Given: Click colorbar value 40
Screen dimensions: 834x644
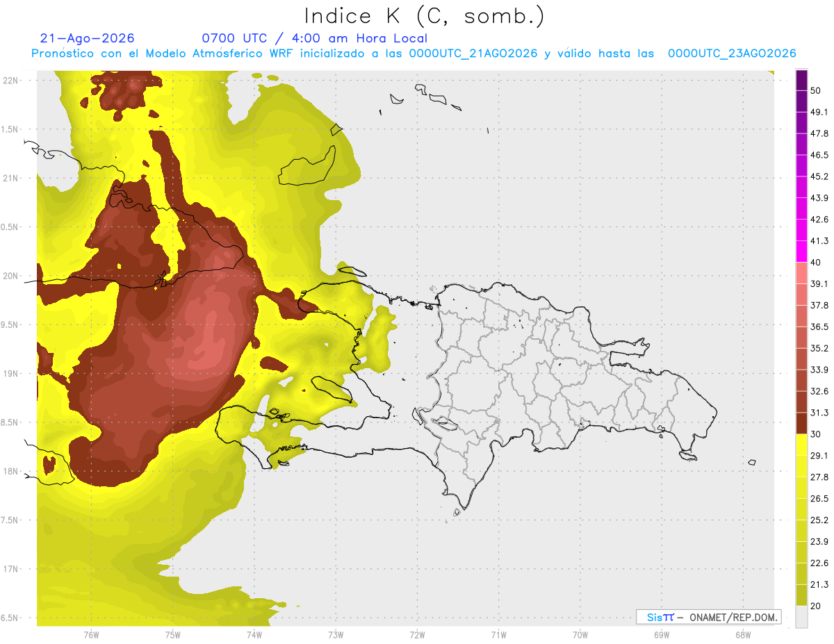Looking at the screenshot, I should click(x=817, y=263).
